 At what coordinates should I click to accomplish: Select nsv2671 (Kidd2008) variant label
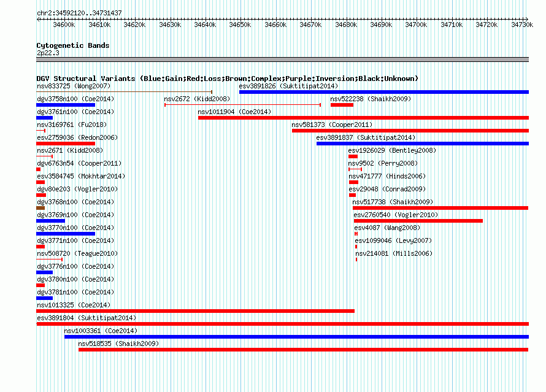[70, 150]
